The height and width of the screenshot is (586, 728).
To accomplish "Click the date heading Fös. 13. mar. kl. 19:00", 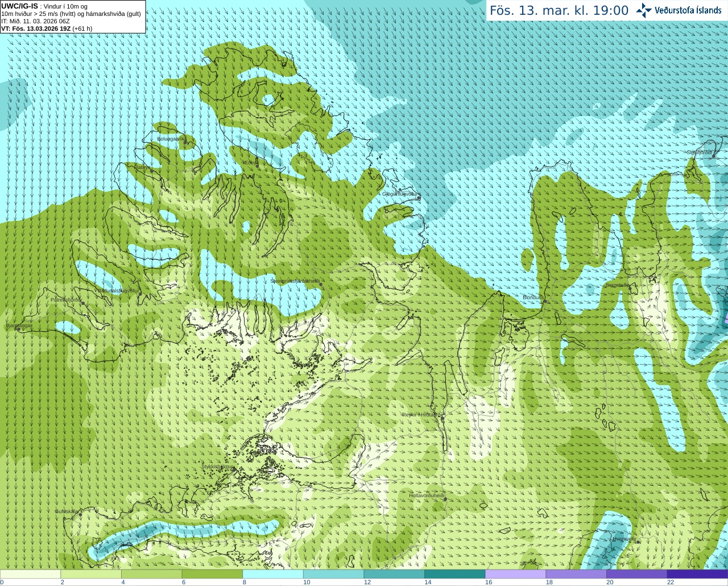I will point(559,11).
